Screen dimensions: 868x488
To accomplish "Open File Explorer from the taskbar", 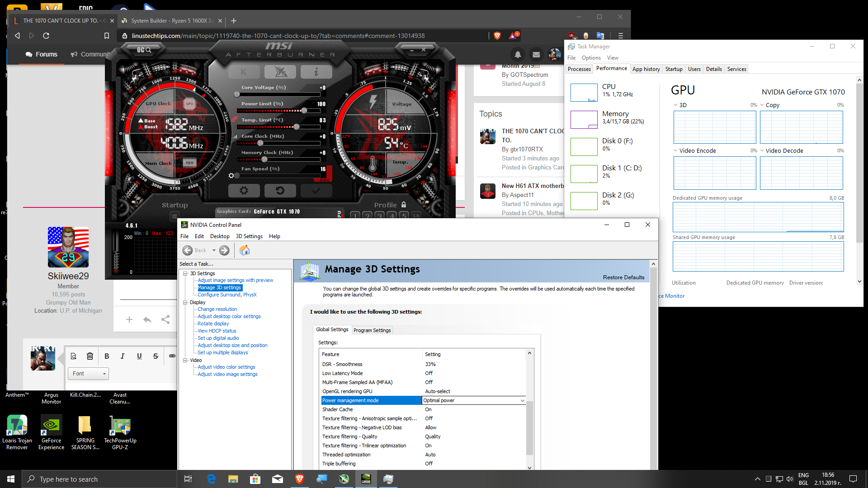I will coord(233,479).
